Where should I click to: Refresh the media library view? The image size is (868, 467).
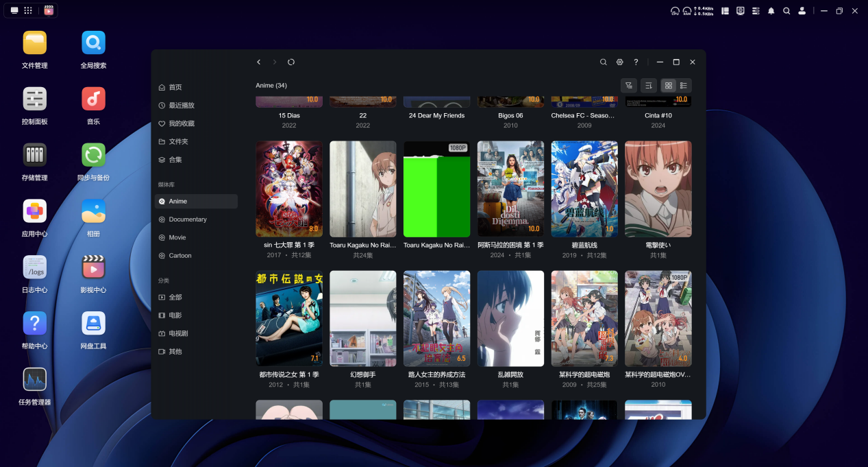[291, 62]
